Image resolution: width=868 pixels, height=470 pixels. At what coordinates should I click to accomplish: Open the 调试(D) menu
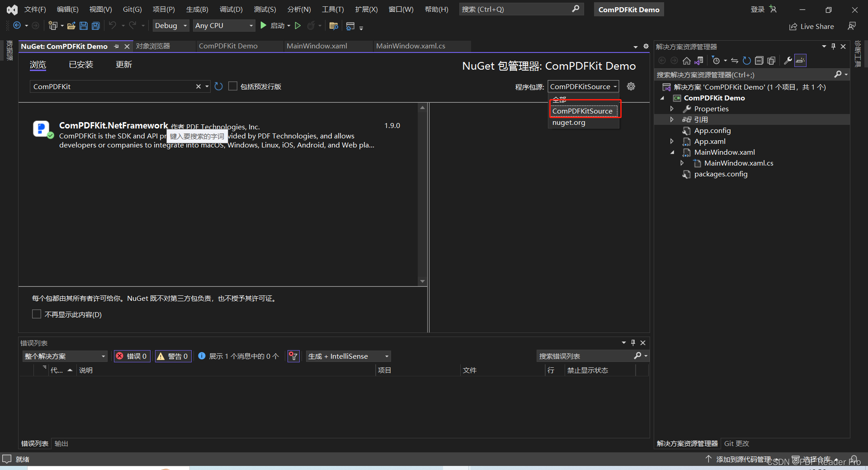tap(231, 9)
